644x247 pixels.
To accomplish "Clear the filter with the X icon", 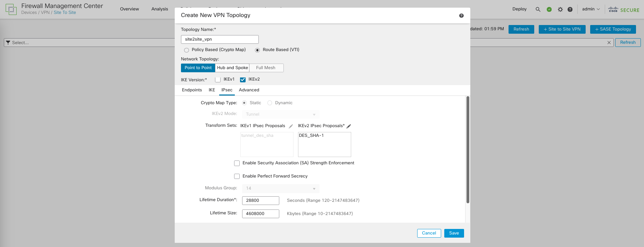I will click(609, 42).
